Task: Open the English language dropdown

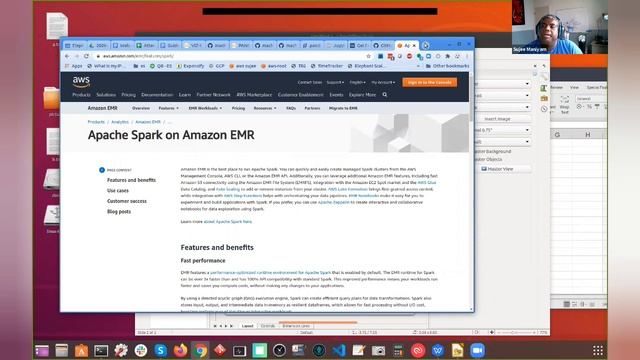Action: click(358, 82)
